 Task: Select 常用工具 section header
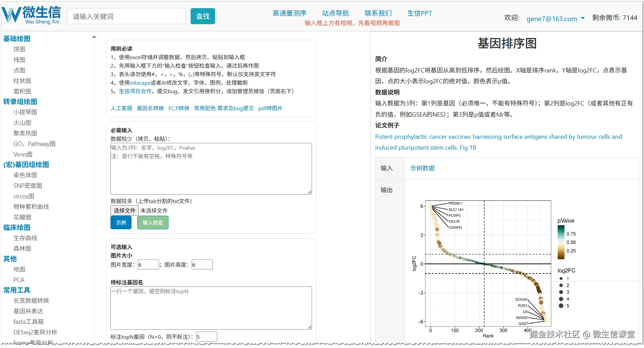[17, 290]
